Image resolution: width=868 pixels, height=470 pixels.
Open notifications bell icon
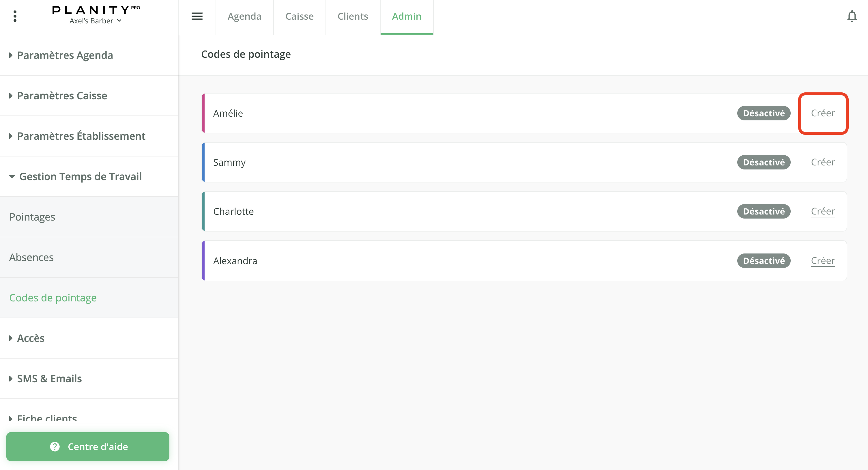852,16
